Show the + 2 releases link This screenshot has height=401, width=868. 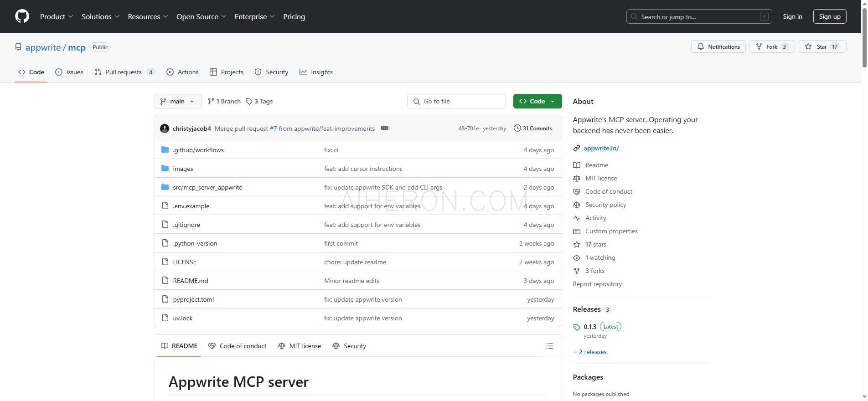click(590, 352)
